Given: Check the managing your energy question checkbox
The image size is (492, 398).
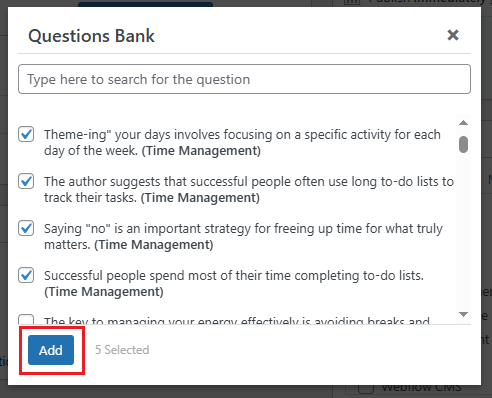Looking at the screenshot, I should pos(26,319).
